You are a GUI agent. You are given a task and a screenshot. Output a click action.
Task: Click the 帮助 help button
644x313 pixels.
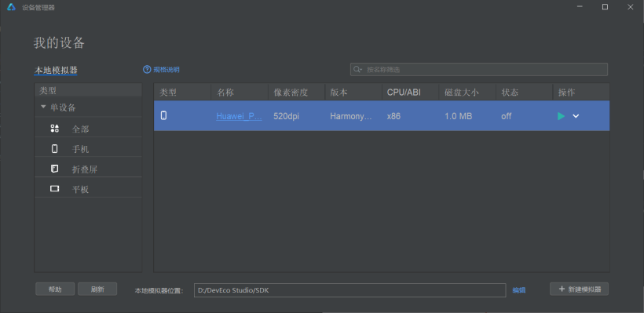[x=55, y=289]
